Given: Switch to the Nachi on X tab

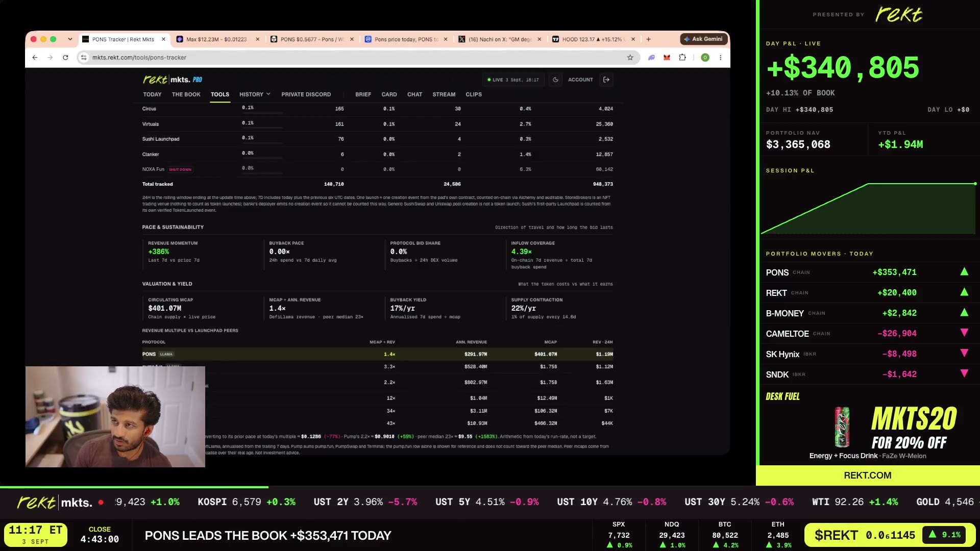Looking at the screenshot, I should [500, 39].
